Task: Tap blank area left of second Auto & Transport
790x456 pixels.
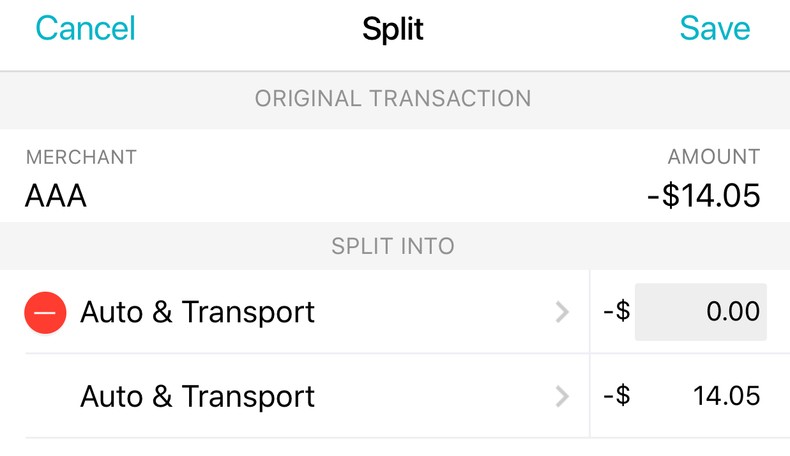Action: tap(45, 397)
